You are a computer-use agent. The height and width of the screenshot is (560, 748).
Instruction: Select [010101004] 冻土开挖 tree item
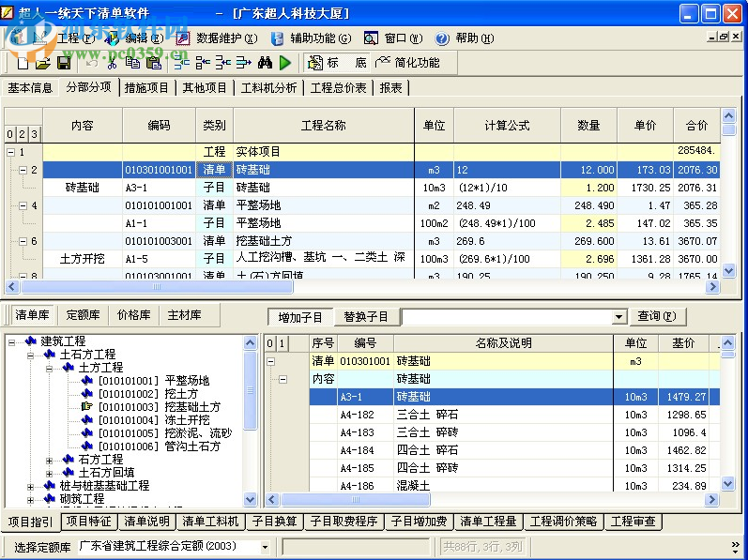point(154,420)
